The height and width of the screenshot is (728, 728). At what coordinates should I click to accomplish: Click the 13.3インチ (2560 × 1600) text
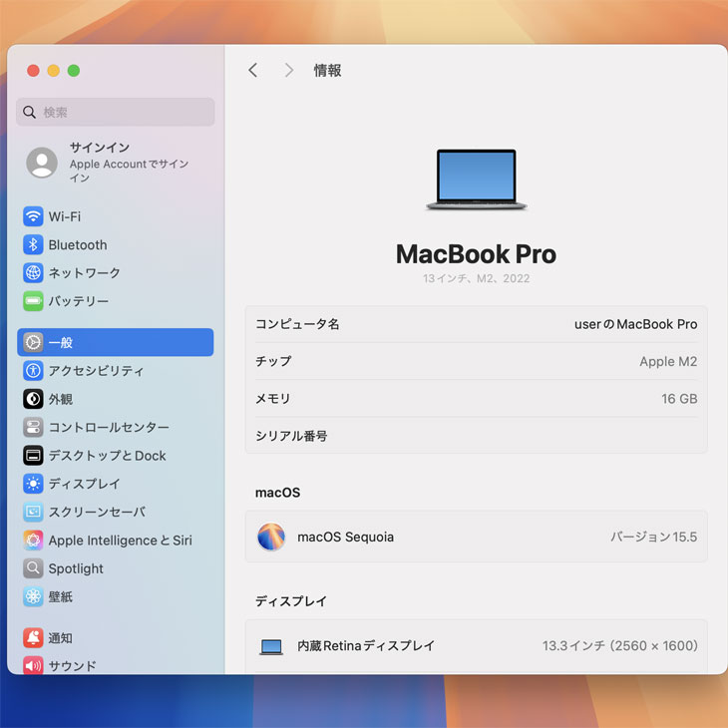pyautogui.click(x=620, y=645)
